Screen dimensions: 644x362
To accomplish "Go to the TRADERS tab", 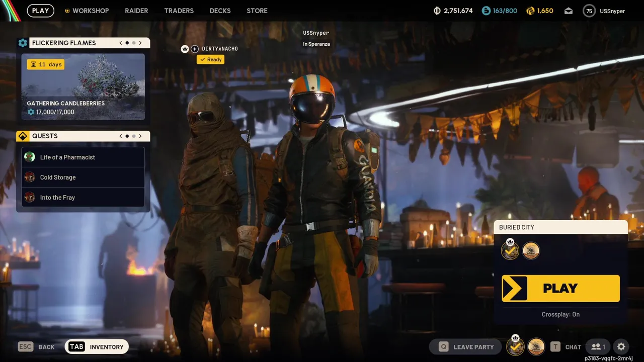I will pos(179,11).
